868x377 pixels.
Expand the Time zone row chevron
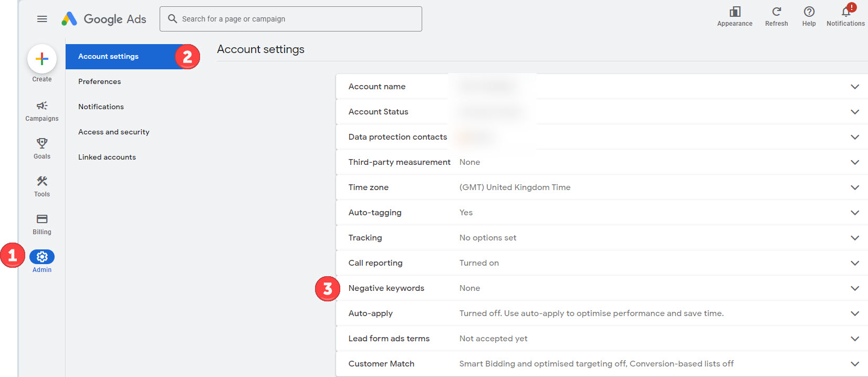[x=855, y=187]
